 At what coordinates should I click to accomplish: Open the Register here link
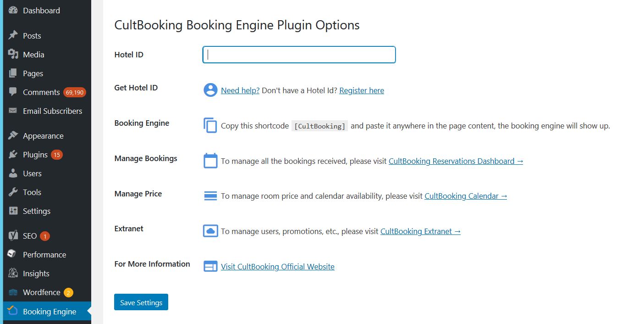362,90
